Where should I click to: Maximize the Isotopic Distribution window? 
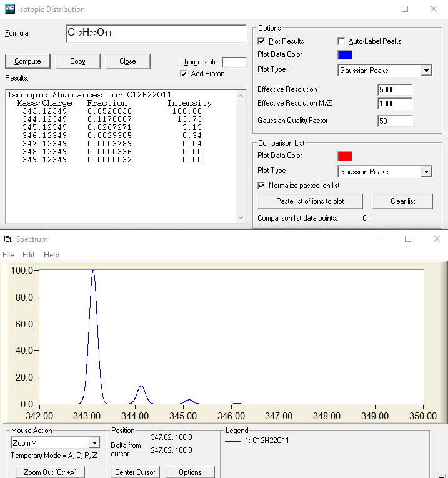pyautogui.click(x=405, y=9)
